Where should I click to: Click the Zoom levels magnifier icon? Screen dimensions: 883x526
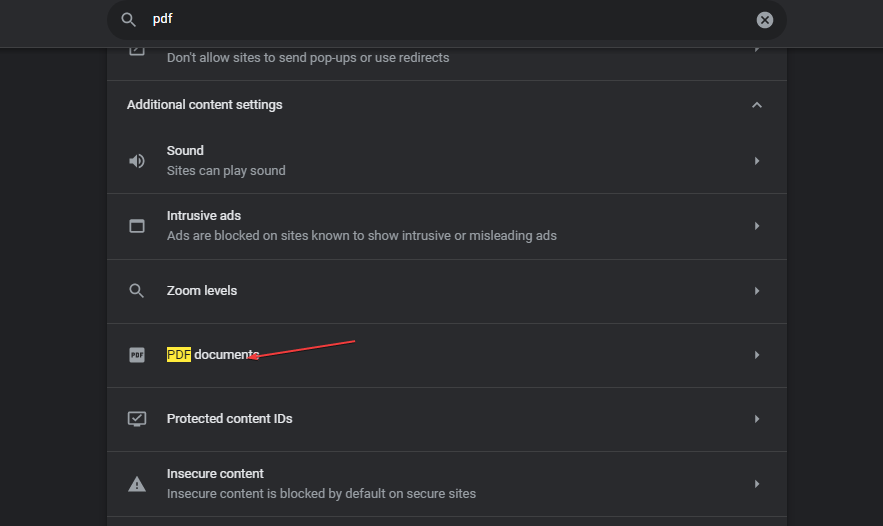(137, 291)
